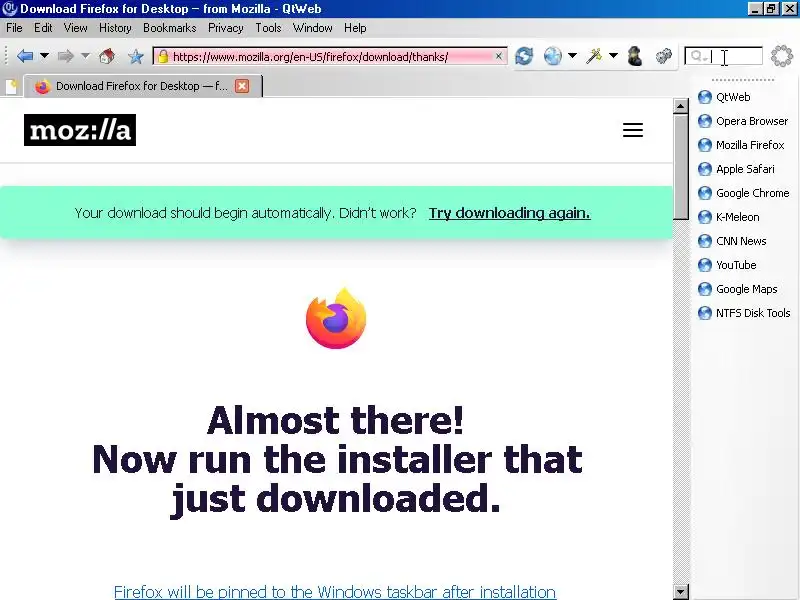
Task: Open Google Chrome bookmark
Action: [743, 193]
